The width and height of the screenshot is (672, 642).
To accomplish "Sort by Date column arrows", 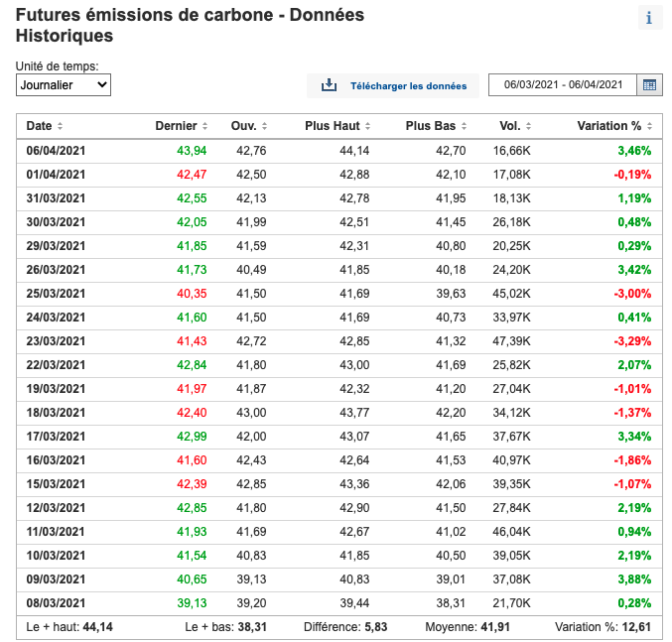I will click(60, 126).
